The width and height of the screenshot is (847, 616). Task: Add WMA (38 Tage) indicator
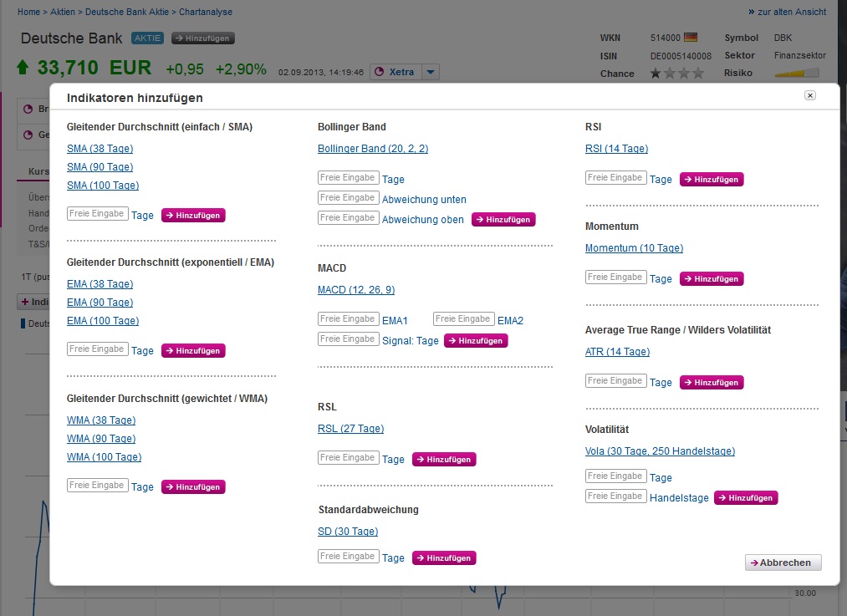point(101,420)
